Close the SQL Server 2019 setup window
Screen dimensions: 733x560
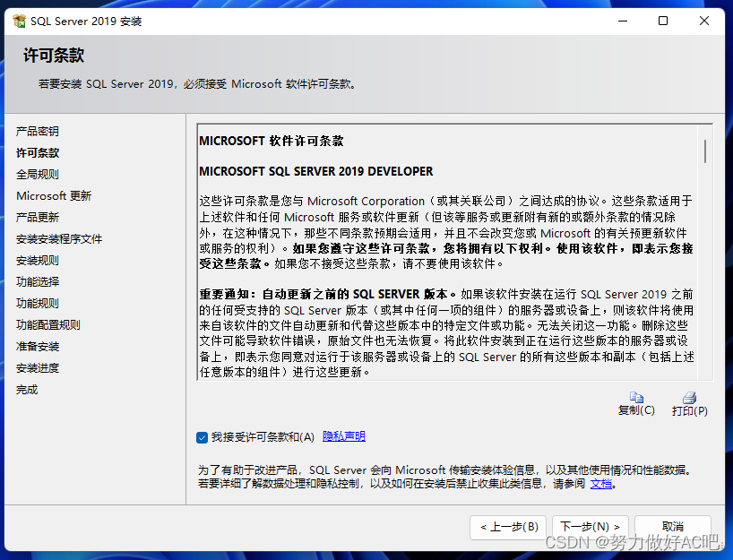[704, 21]
